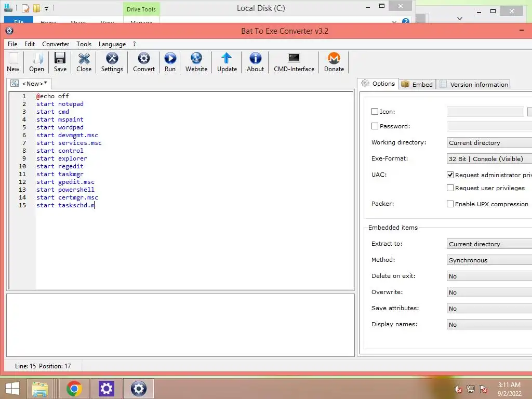Open the Extract to dropdown
The height and width of the screenshot is (399, 532).
coord(489,244)
